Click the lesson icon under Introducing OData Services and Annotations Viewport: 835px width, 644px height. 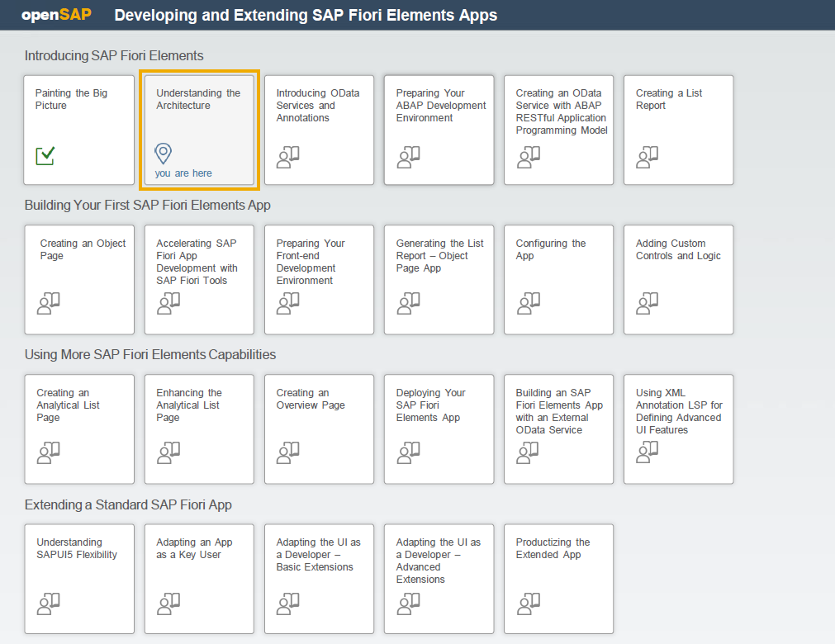288,157
